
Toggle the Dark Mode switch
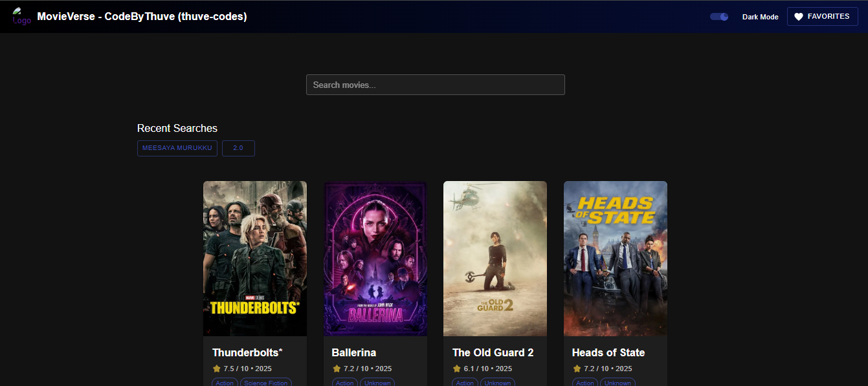[719, 17]
